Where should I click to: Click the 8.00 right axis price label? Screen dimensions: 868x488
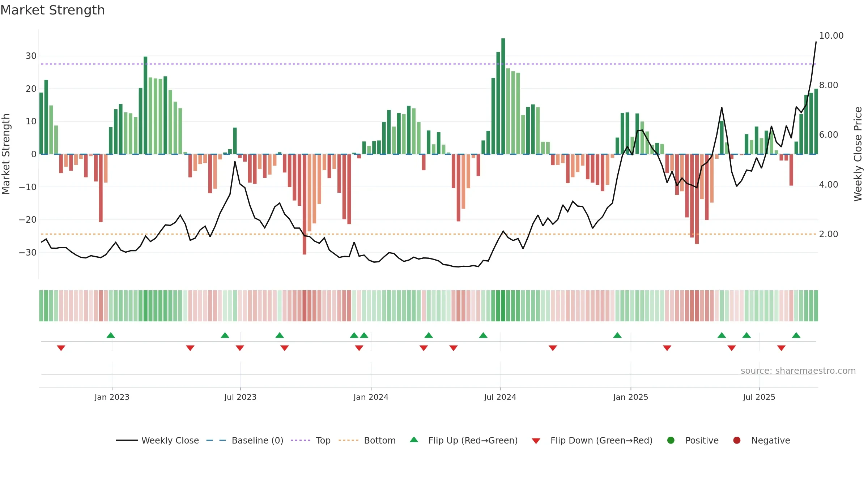829,85
